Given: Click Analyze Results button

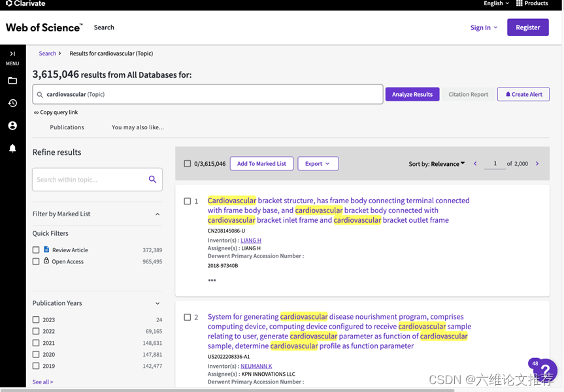Looking at the screenshot, I should (412, 94).
